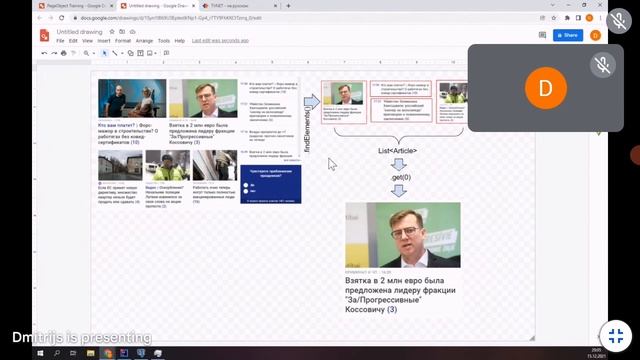Click the .get(0) text label
The image size is (640, 360).
(x=401, y=178)
